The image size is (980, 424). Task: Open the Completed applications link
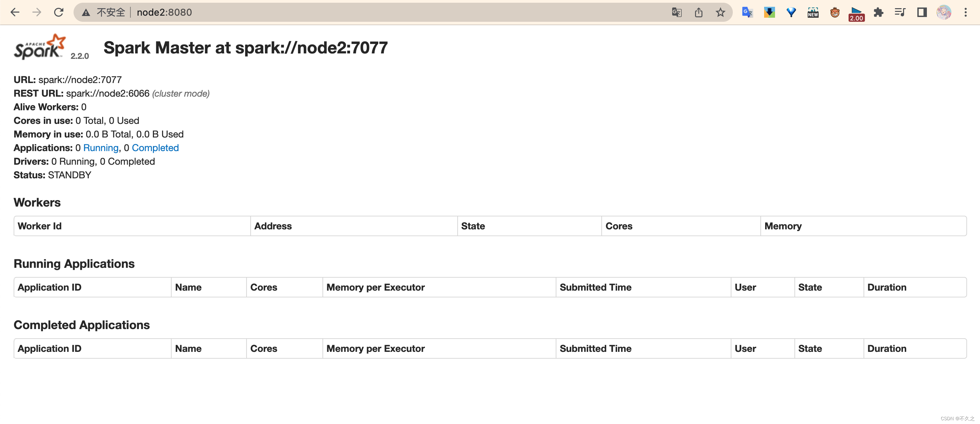click(155, 148)
